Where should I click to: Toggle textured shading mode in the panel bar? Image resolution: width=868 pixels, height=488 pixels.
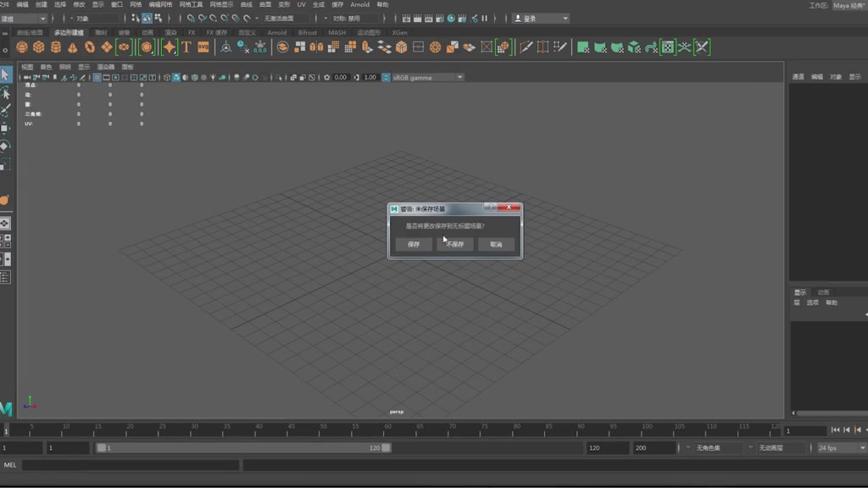tap(194, 77)
